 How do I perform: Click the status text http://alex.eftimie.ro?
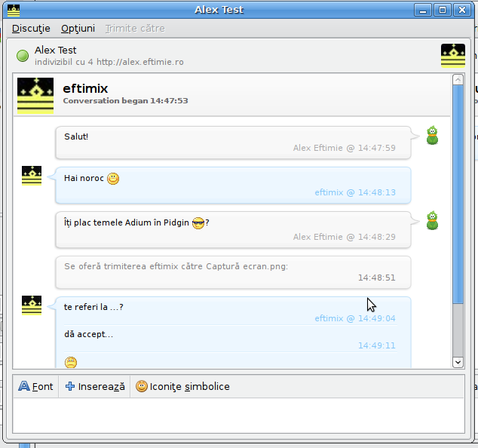[140, 62]
